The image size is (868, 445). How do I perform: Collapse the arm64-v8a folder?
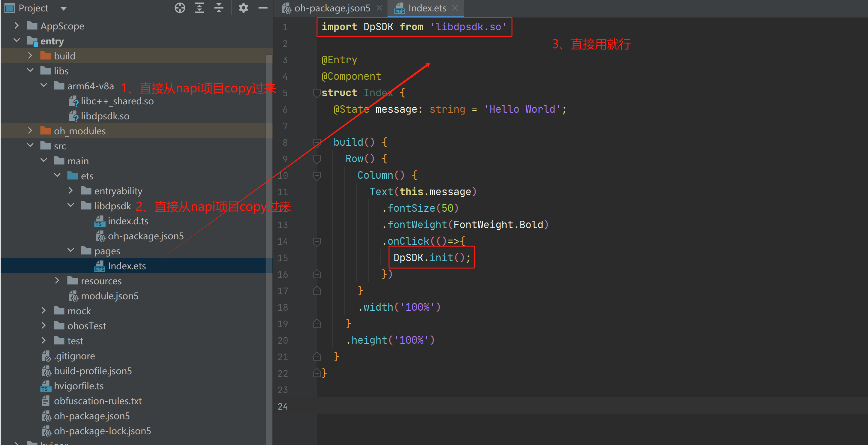pyautogui.click(x=43, y=85)
